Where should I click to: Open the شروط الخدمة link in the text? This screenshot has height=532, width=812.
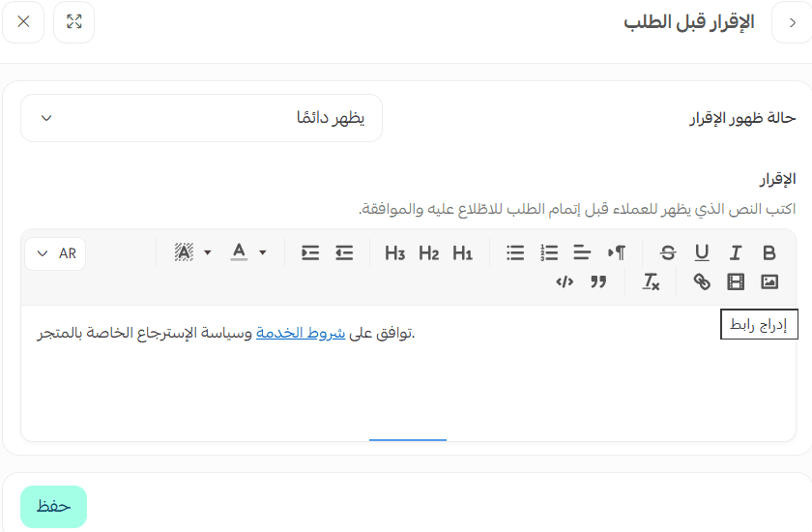pos(285,334)
